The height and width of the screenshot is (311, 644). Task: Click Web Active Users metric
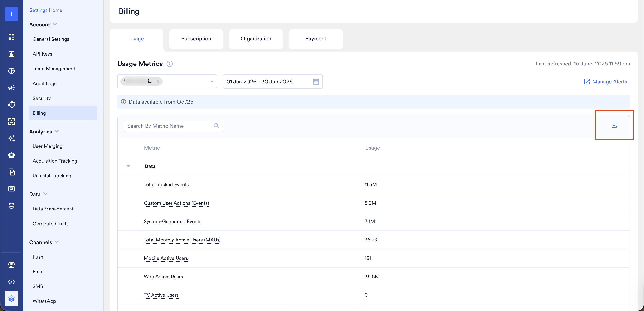pos(163,277)
